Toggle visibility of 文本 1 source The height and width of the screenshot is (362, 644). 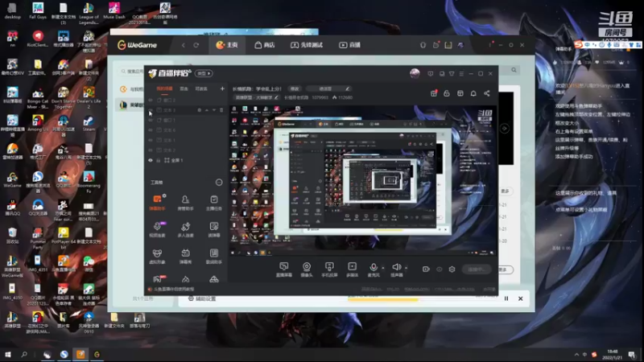[151, 140]
